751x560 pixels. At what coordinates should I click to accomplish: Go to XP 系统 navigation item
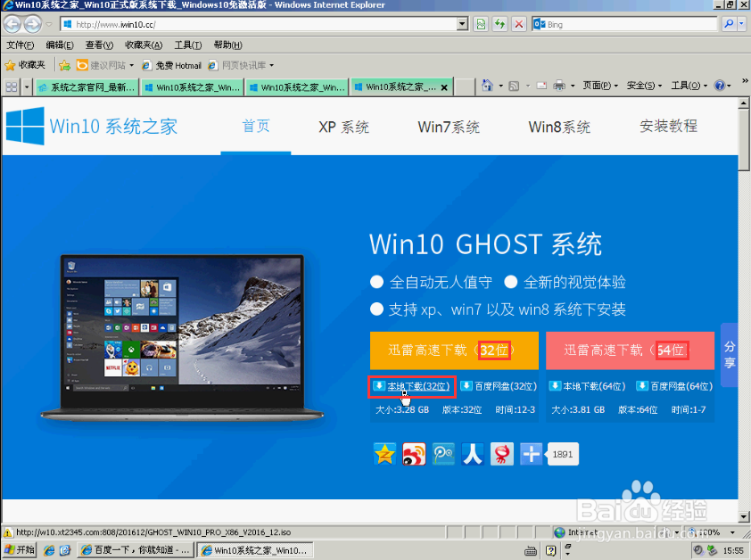point(344,127)
